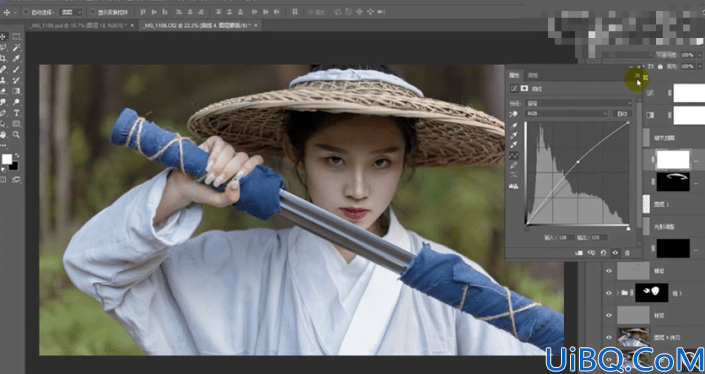This screenshot has height=374, width=705.
Task: Select the Rectangular Marquee tool
Action: pos(16,37)
